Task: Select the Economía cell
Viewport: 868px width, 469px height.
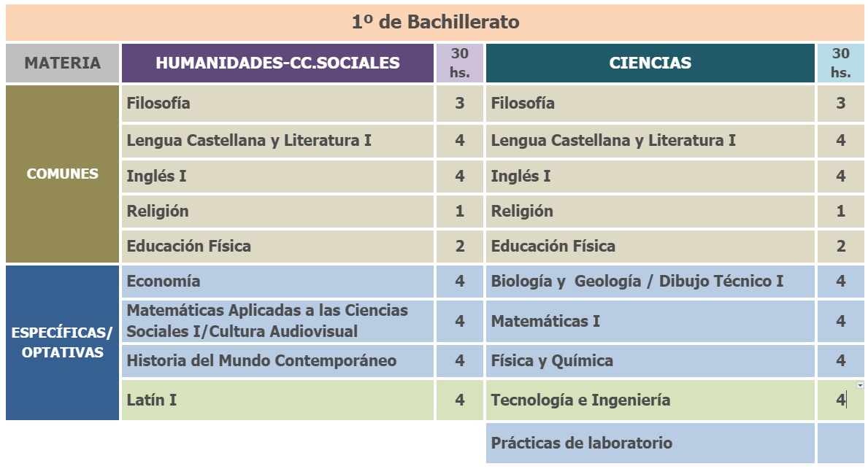Action: pos(278,281)
